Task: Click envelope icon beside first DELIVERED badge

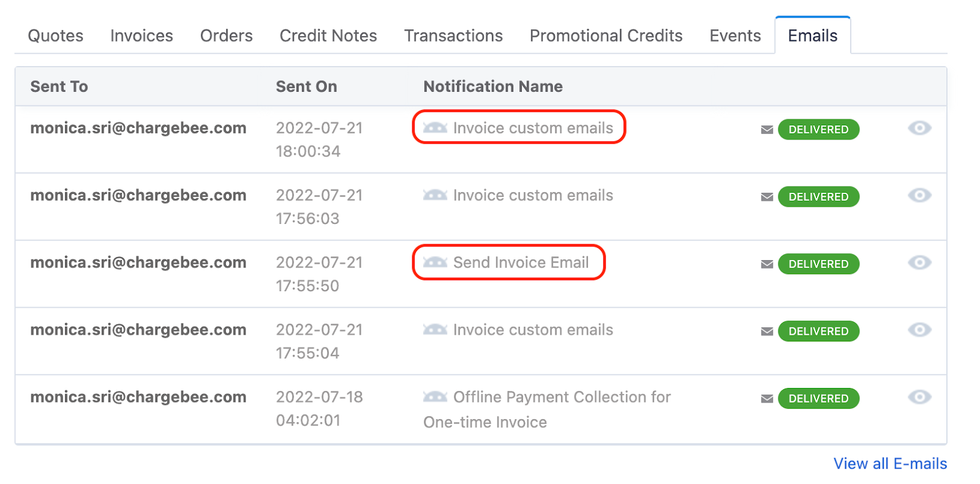Action: point(767,130)
